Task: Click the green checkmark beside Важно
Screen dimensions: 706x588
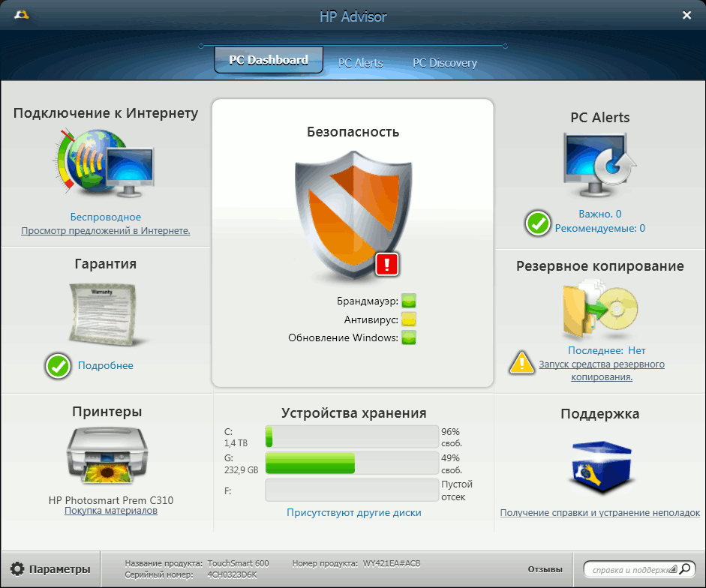Action: [538, 223]
